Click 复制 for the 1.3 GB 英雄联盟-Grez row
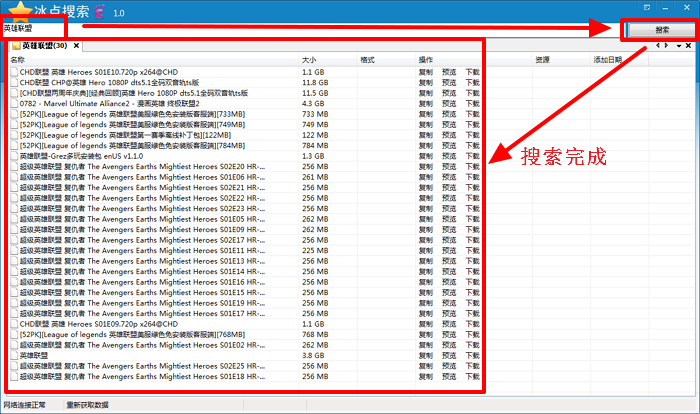This screenshot has height=414, width=700. tap(425, 156)
